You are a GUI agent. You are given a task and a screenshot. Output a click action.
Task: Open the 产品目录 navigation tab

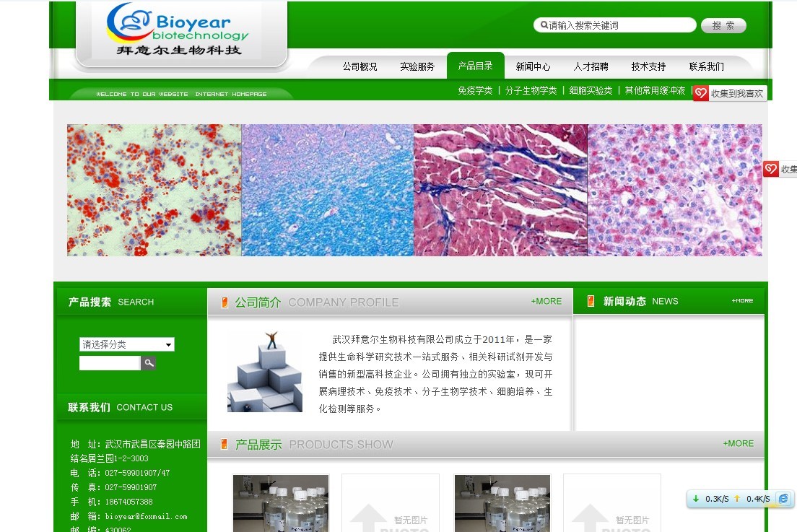pos(475,66)
